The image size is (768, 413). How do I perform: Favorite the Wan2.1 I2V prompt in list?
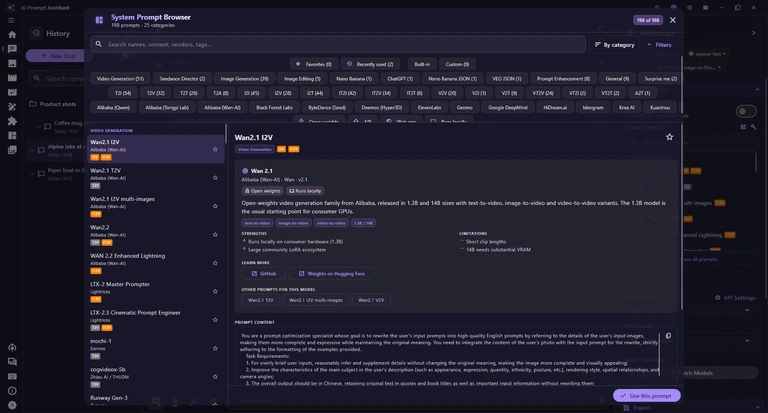[215, 149]
